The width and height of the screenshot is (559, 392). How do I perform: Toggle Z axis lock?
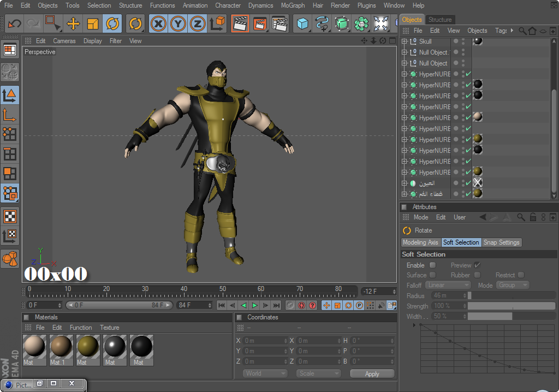pos(198,24)
